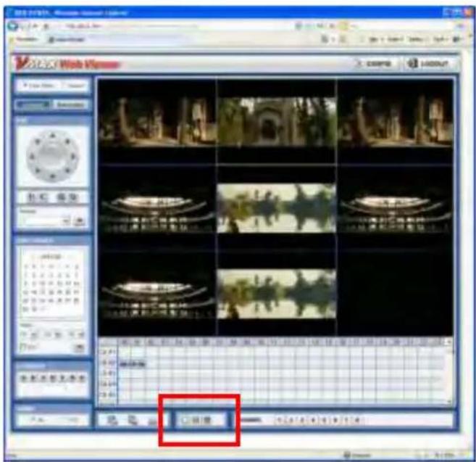
Task: Move the PTZ camera diagonally down-left
Action: click(x=38, y=171)
